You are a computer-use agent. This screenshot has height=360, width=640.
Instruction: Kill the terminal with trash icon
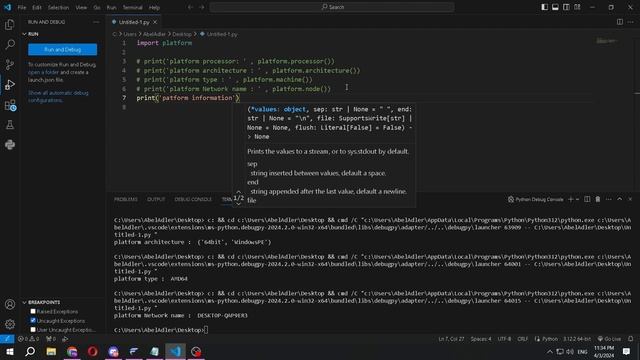coord(598,199)
